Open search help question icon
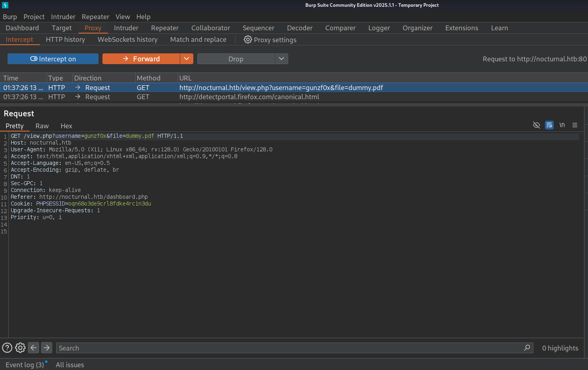Screen dimensions: 588x370 tap(7, 348)
